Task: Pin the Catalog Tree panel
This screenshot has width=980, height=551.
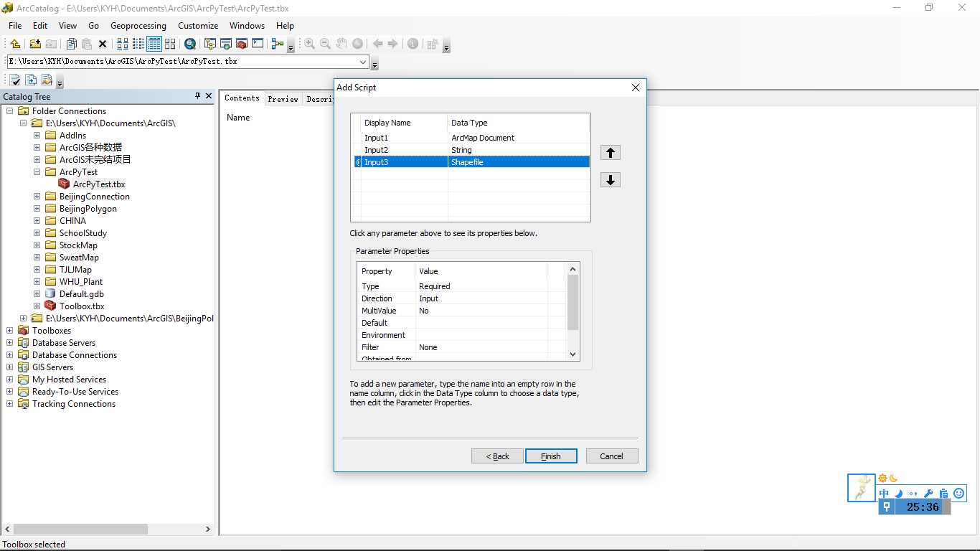Action: click(198, 96)
